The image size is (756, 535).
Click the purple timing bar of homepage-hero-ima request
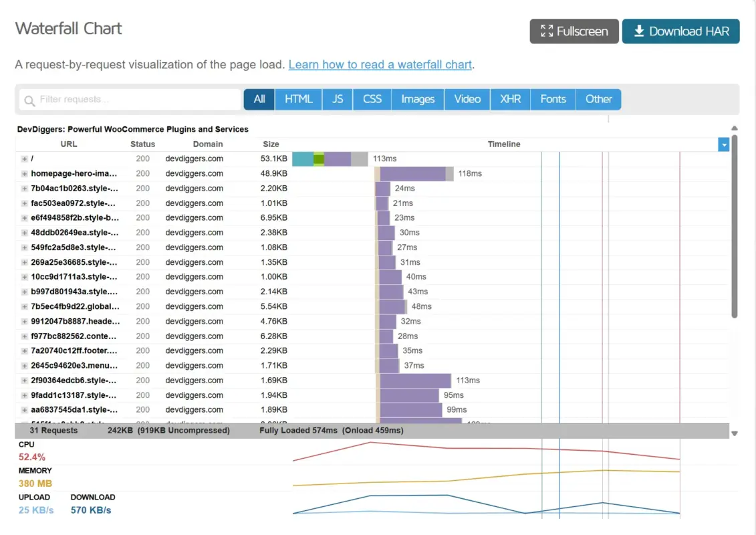(x=412, y=174)
